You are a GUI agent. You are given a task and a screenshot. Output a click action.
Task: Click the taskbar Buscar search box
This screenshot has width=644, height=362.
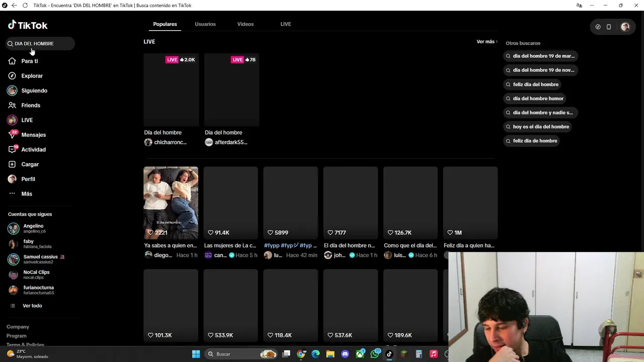[242, 354]
